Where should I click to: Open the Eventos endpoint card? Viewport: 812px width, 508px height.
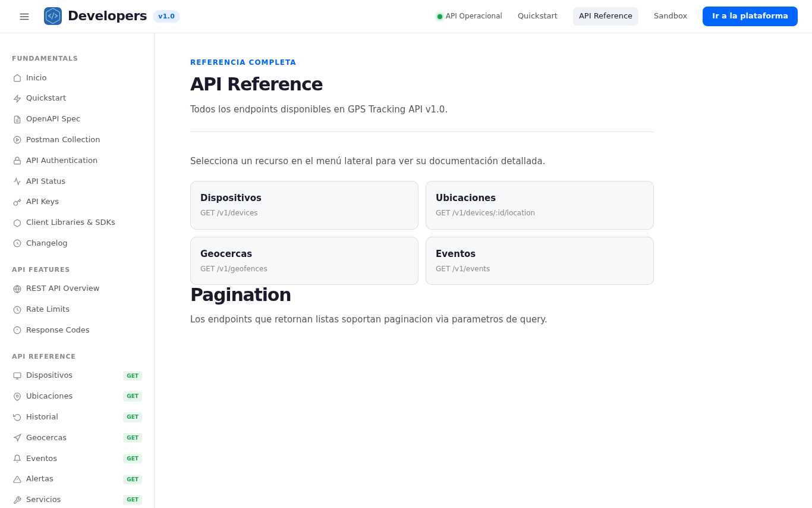[540, 261]
